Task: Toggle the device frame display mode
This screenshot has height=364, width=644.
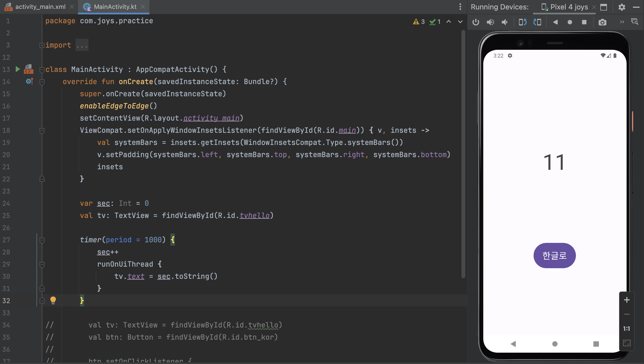Action: click(603, 7)
